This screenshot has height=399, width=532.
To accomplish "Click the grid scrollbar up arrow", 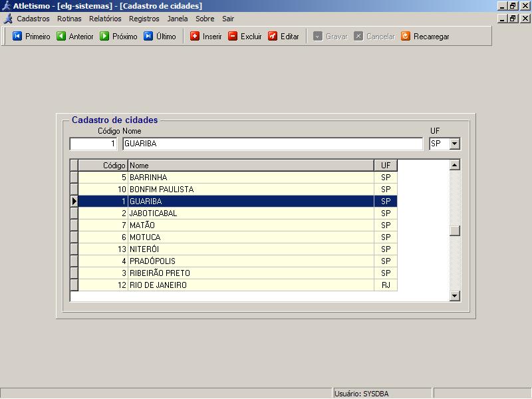I will pyautogui.click(x=455, y=165).
